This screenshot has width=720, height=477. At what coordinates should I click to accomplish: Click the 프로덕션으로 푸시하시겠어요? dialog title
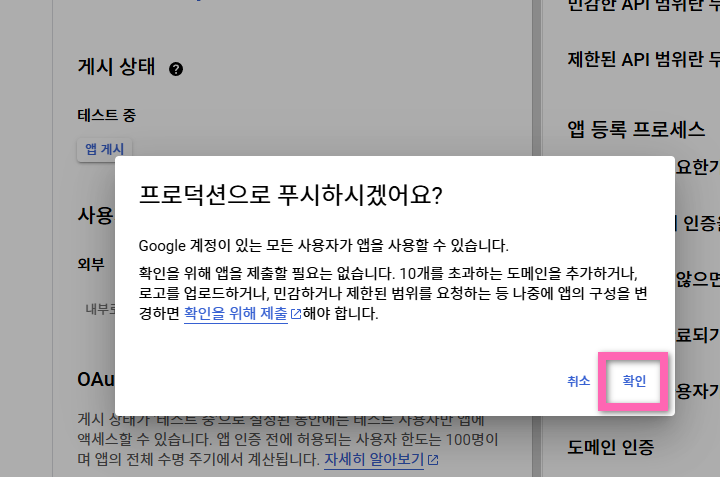pos(291,194)
